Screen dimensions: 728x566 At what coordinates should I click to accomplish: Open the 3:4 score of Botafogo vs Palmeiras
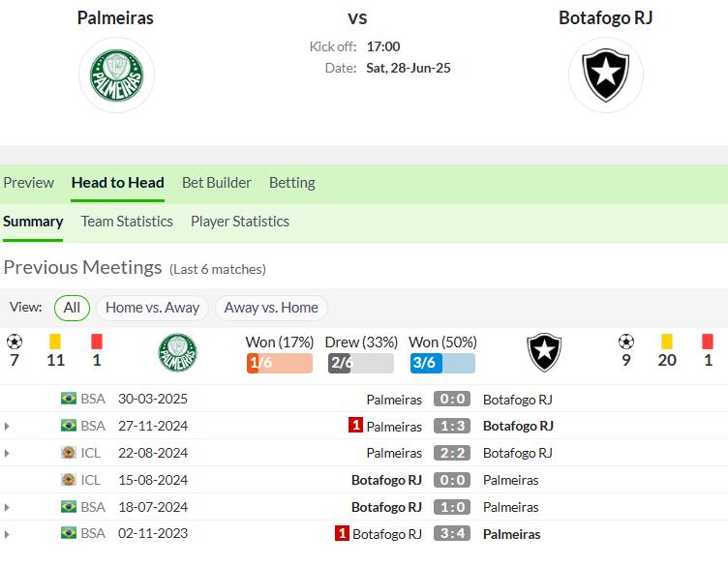452,533
